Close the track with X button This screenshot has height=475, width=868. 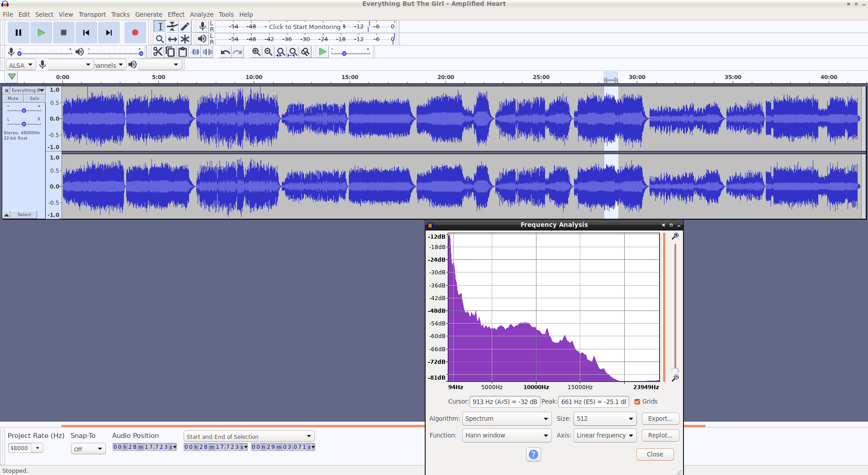[7, 90]
